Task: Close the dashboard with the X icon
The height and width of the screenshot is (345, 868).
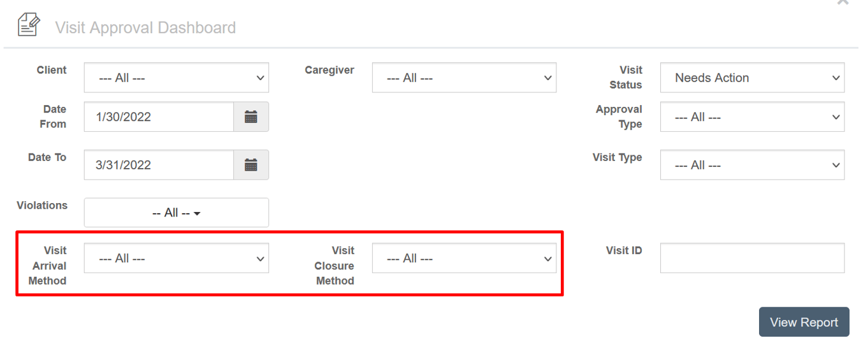Action: pyautogui.click(x=843, y=3)
